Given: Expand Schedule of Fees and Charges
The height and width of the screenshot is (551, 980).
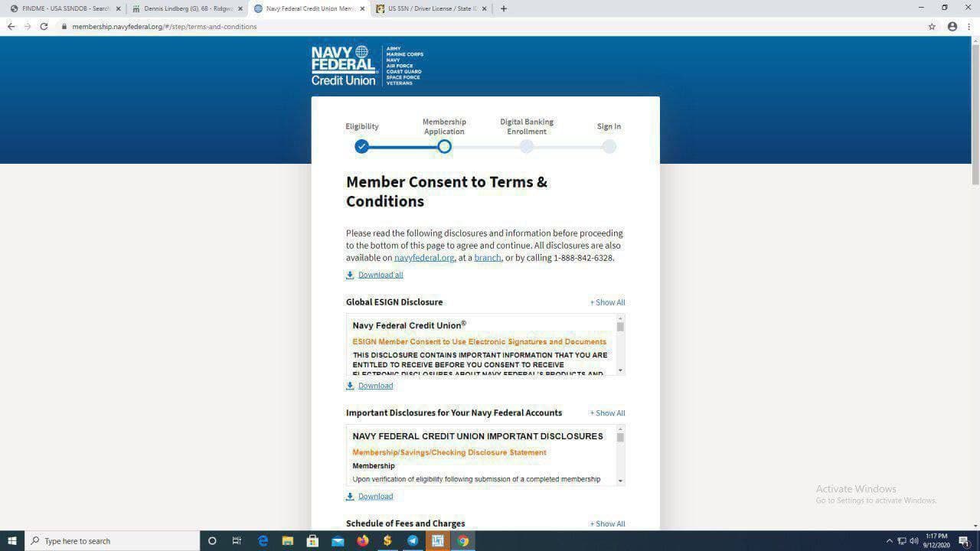Looking at the screenshot, I should click(x=607, y=524).
